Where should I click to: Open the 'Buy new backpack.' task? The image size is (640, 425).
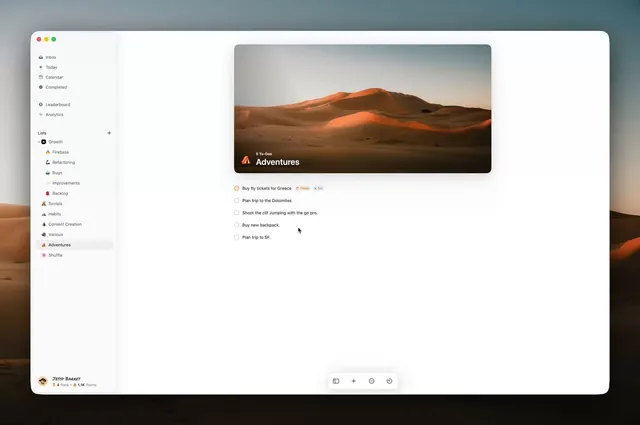(261, 225)
